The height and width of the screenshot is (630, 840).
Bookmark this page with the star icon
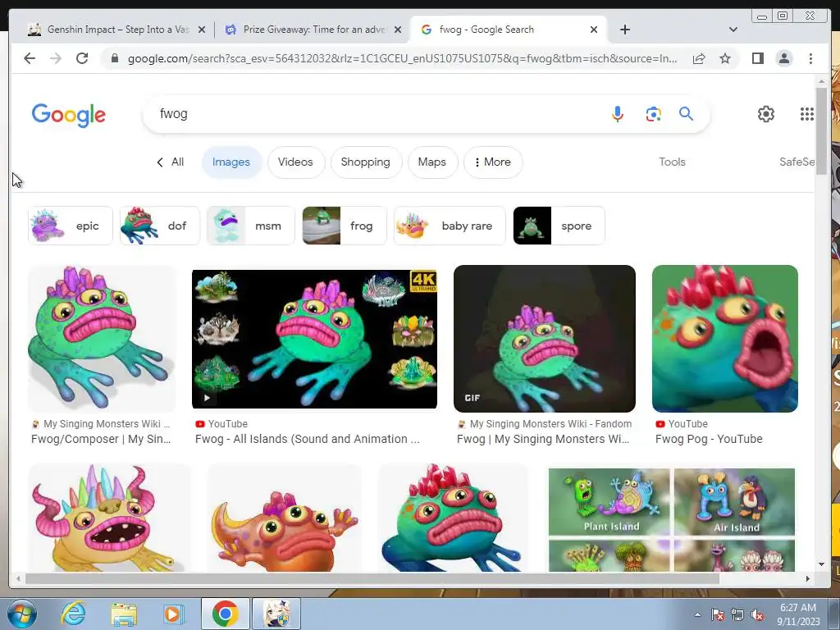click(x=725, y=58)
